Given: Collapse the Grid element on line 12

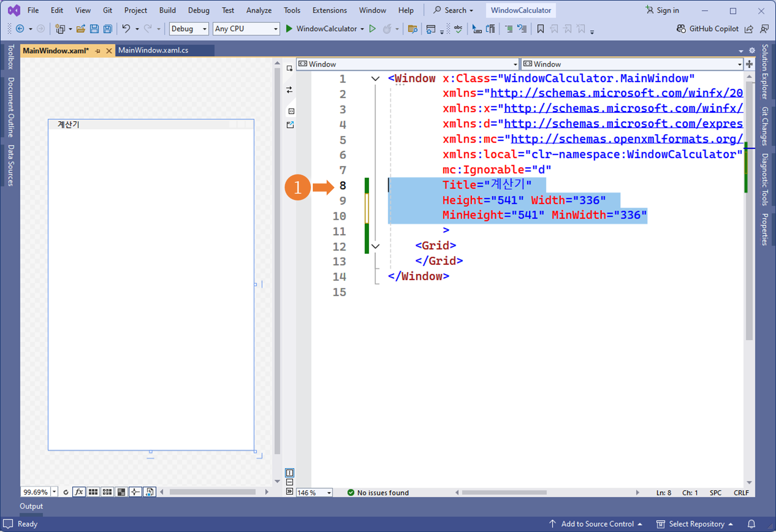Looking at the screenshot, I should point(375,246).
